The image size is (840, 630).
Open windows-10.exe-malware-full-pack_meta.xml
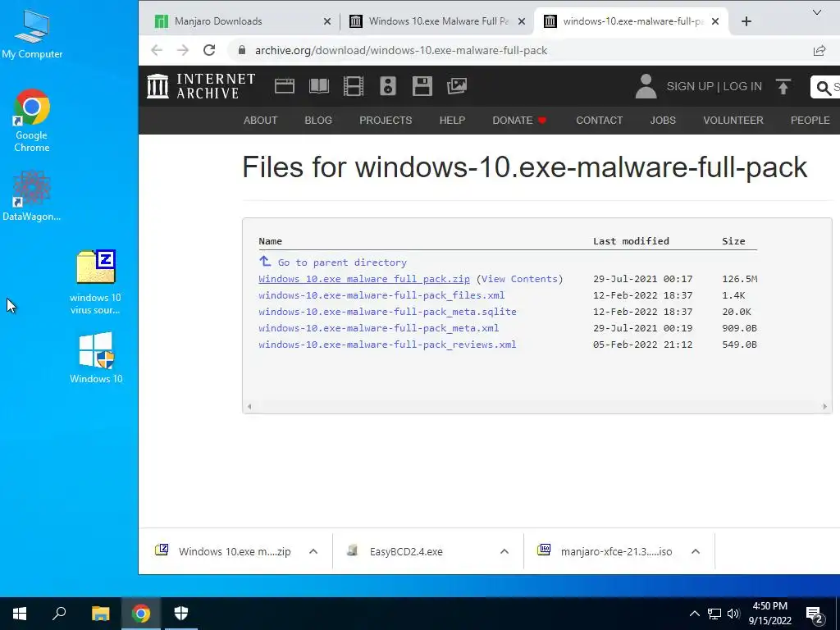[379, 328]
